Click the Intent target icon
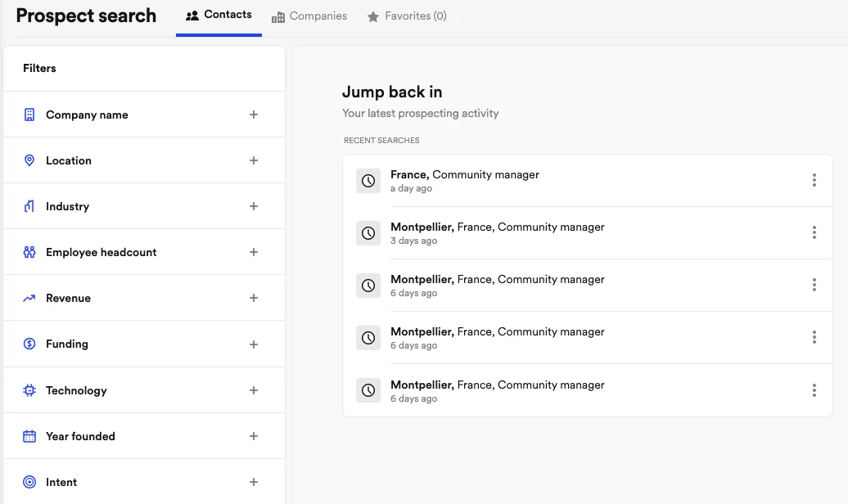 click(x=29, y=482)
